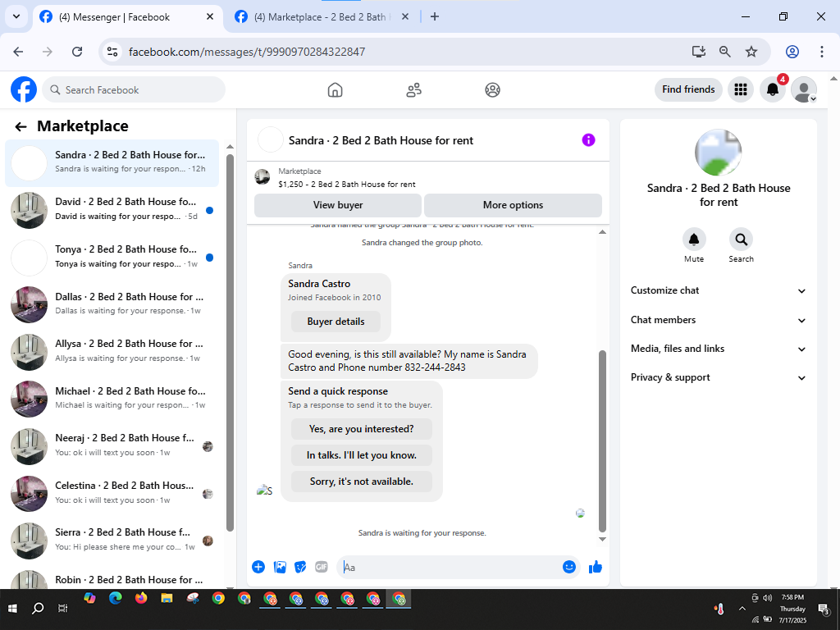Open the Facebook menu grid icon
The image size is (840, 630).
click(741, 89)
